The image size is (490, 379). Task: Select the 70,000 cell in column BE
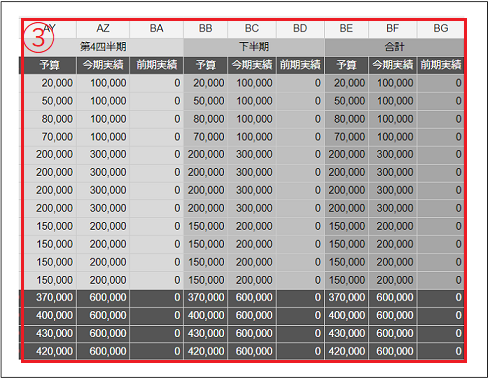(x=346, y=137)
